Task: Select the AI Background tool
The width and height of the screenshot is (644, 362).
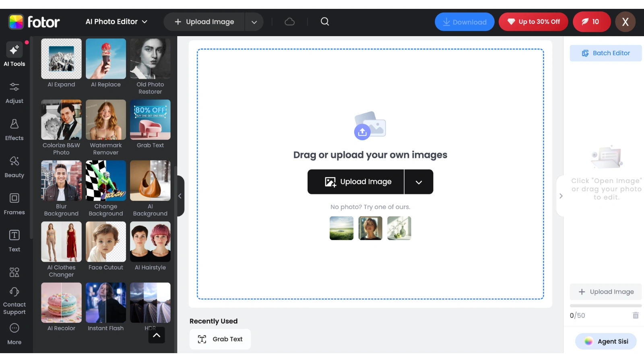Action: click(150, 189)
